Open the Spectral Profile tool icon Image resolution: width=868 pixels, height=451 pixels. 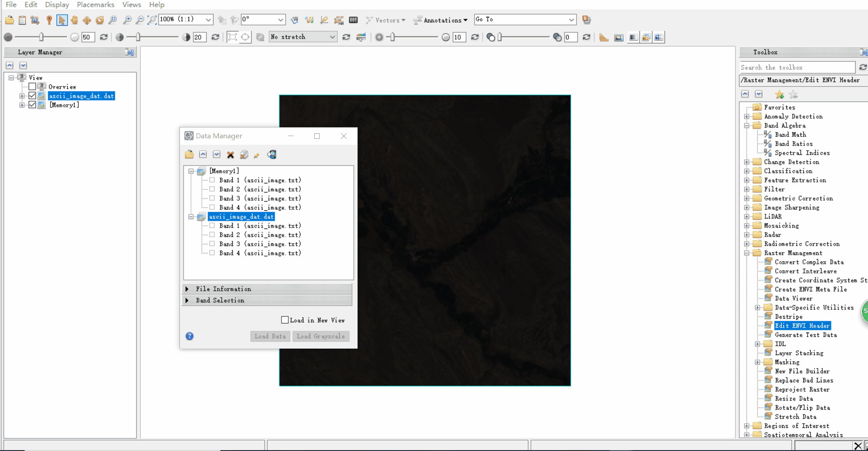[x=309, y=20]
